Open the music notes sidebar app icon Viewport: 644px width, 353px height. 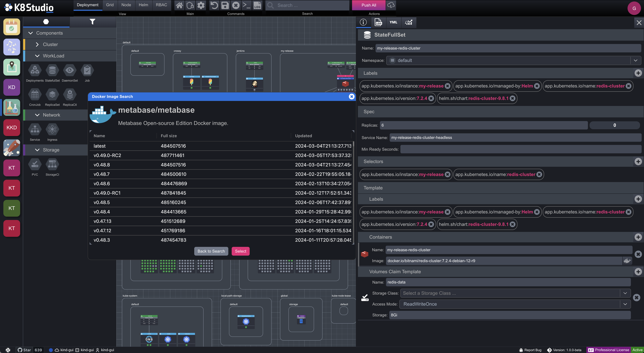pyautogui.click(x=11, y=47)
